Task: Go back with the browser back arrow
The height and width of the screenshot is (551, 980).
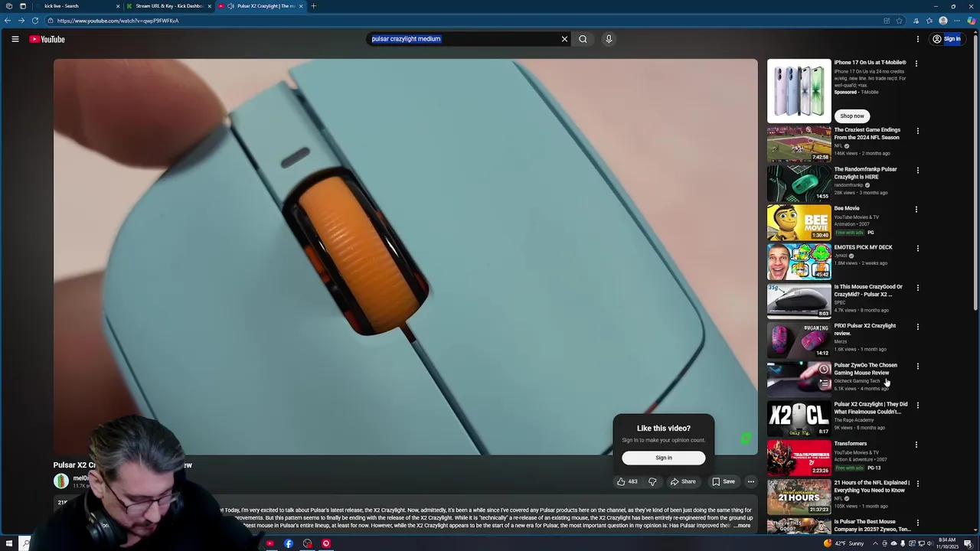Action: point(8,21)
